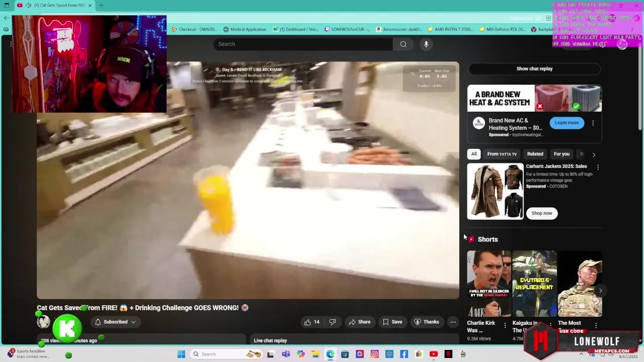The height and width of the screenshot is (362, 644).
Task: Open Medical Application bookmark
Action: [x=245, y=29]
